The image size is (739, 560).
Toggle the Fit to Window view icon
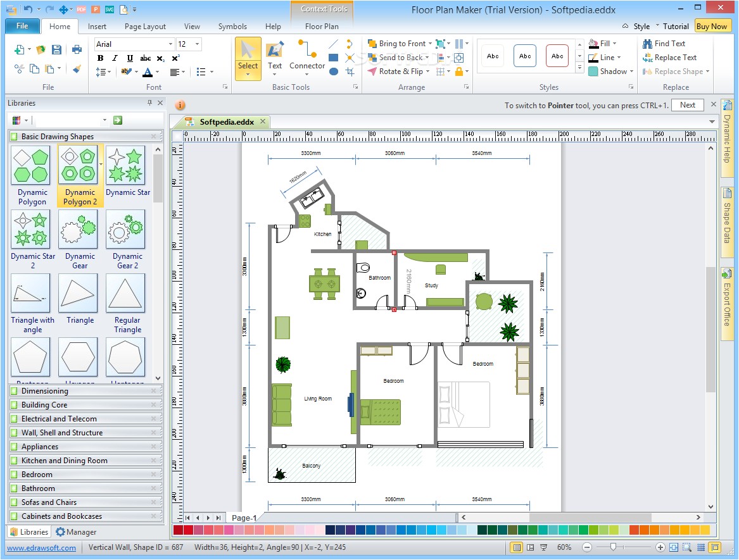674,547
